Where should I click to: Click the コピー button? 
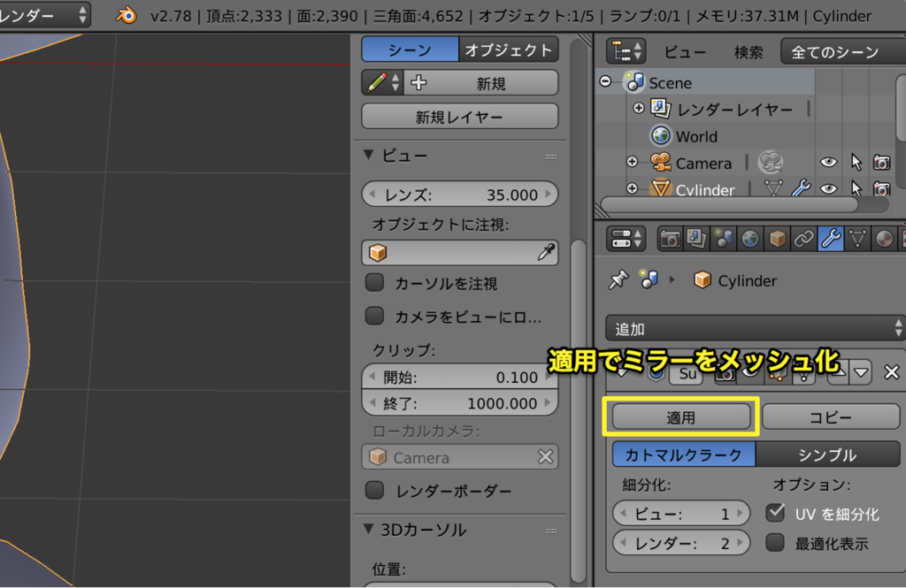point(830,416)
